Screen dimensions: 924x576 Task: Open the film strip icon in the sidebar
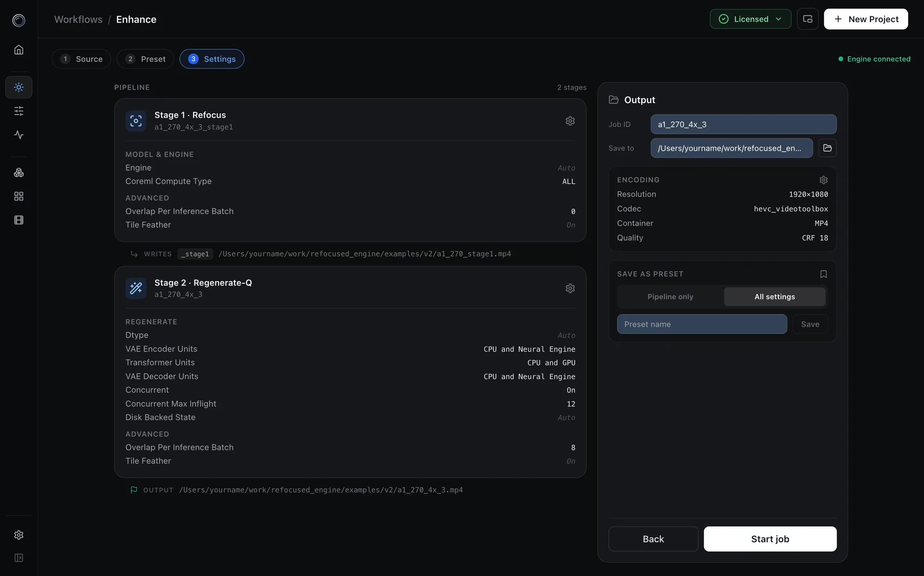coord(18,220)
